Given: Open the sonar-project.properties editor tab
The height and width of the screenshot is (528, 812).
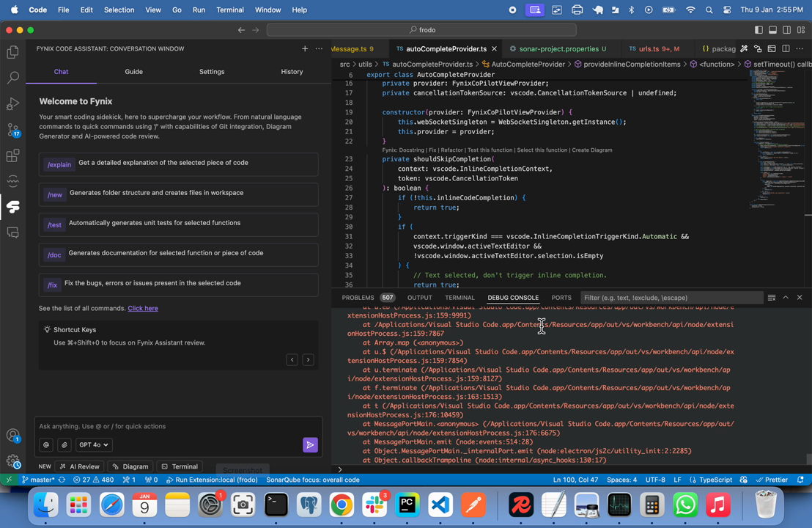Looking at the screenshot, I should tap(558, 48).
